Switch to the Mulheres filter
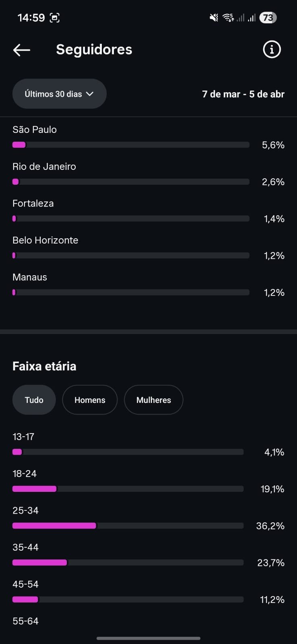297x644 pixels. tap(153, 400)
